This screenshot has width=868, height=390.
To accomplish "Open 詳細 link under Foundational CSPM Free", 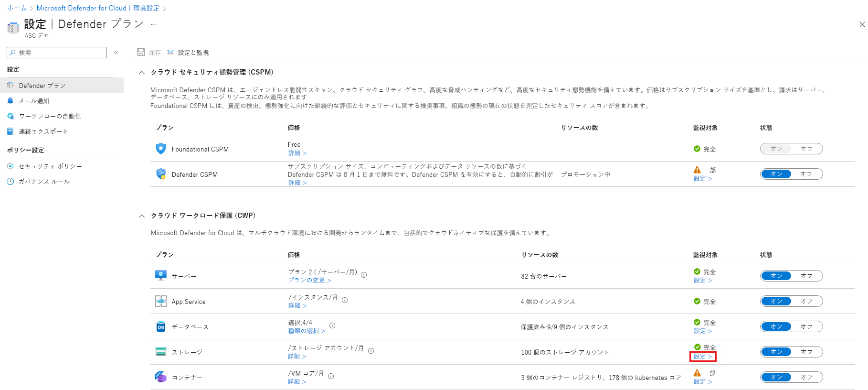I will pos(297,153).
